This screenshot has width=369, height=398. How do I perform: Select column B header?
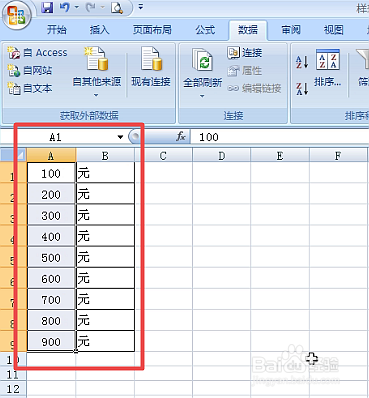105,156
